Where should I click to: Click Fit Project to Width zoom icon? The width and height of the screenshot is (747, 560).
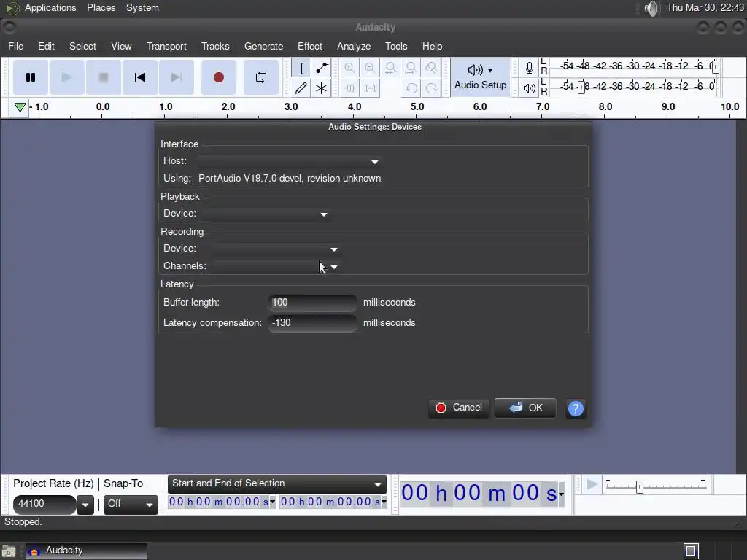pyautogui.click(x=411, y=68)
